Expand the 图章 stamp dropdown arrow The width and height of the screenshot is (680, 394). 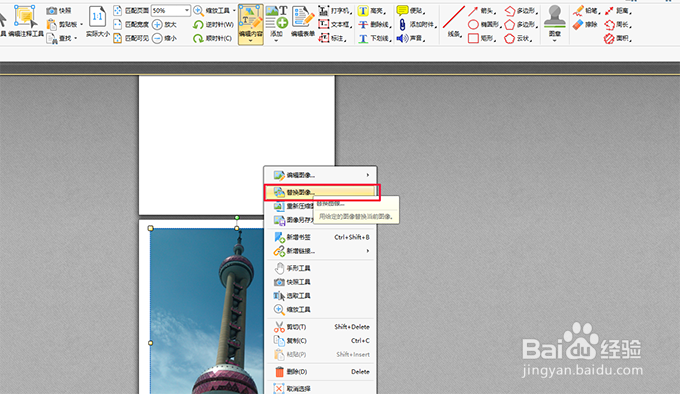tap(555, 41)
